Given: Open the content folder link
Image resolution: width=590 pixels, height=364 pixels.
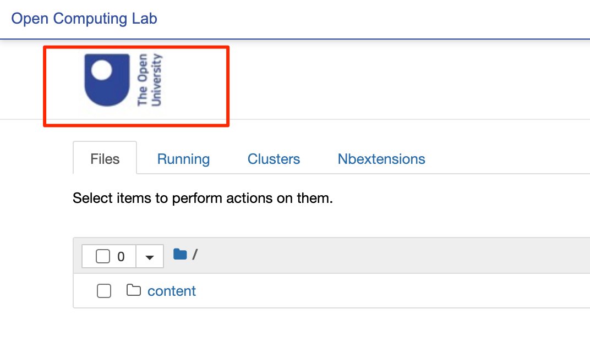Looking at the screenshot, I should click(172, 291).
